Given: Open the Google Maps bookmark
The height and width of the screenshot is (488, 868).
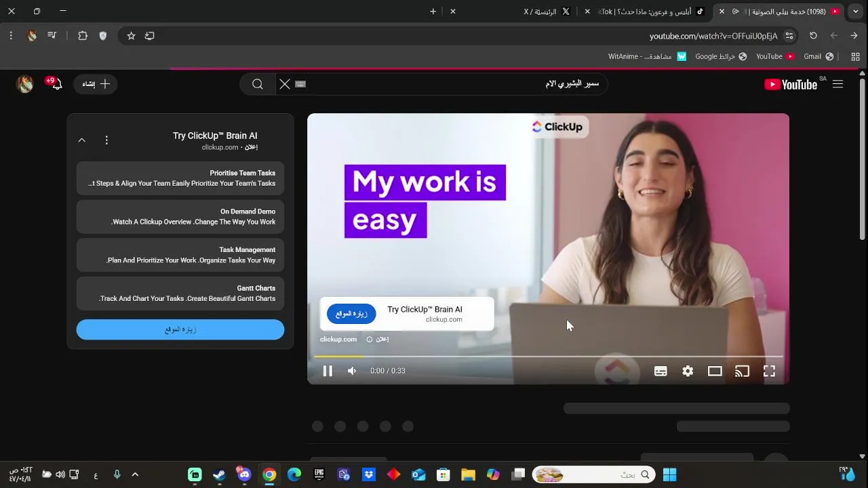Looking at the screenshot, I should 721,56.
